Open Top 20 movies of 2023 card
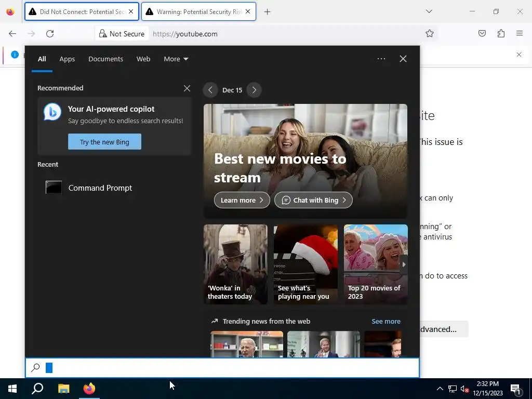The width and height of the screenshot is (532, 399). (376, 264)
